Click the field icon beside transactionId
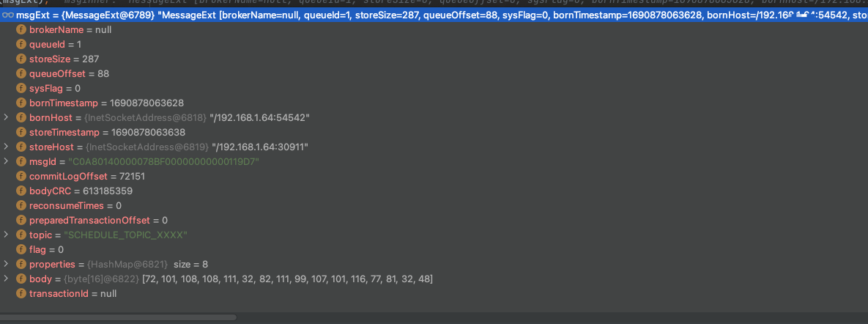Viewport: 868px width, 324px height. click(x=21, y=293)
